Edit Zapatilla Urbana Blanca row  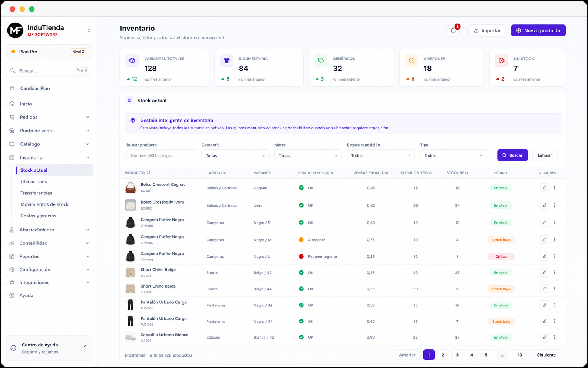(544, 337)
